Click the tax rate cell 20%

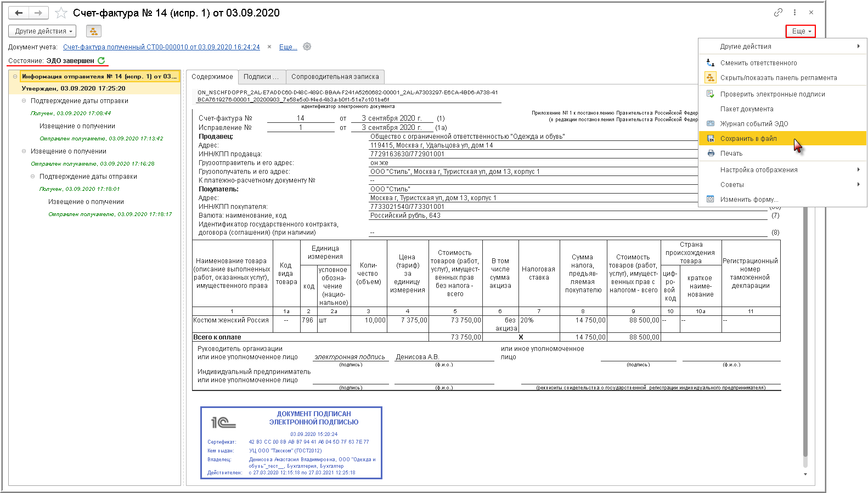(539, 324)
